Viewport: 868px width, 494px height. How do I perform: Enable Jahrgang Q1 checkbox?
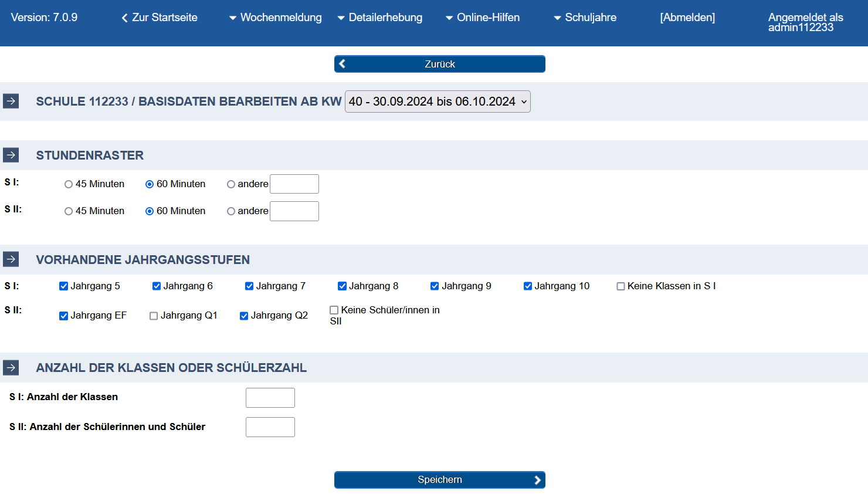pos(154,316)
